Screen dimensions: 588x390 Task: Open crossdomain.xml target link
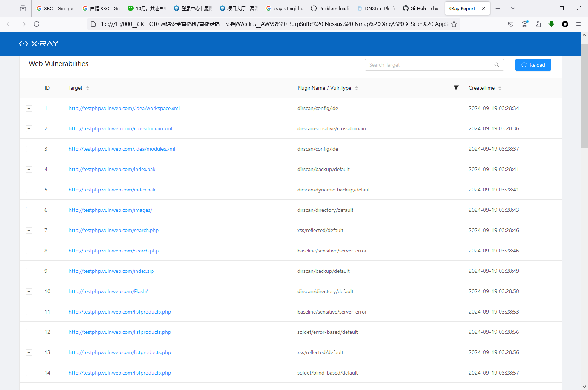120,128
